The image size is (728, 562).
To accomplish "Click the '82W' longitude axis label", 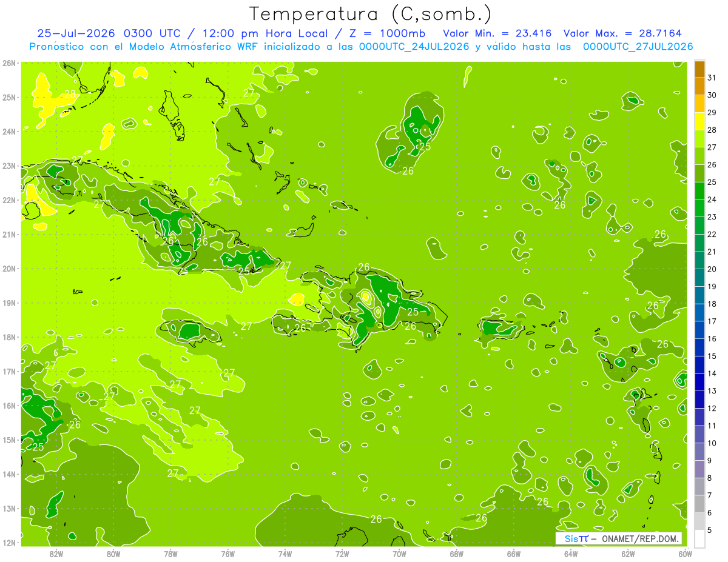I will (56, 554).
